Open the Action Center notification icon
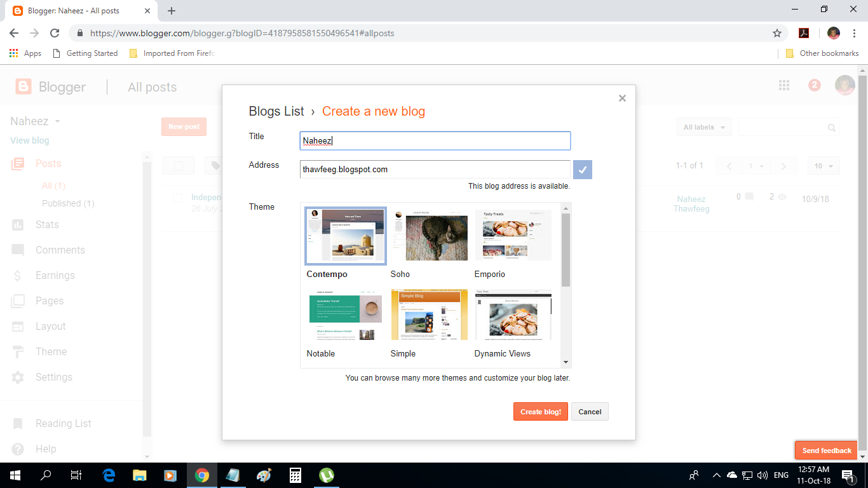Screen dimensions: 868x488 click(x=848, y=475)
